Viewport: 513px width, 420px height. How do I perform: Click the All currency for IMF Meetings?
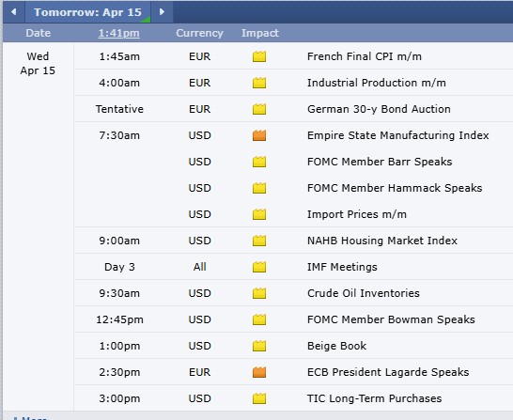pyautogui.click(x=199, y=267)
